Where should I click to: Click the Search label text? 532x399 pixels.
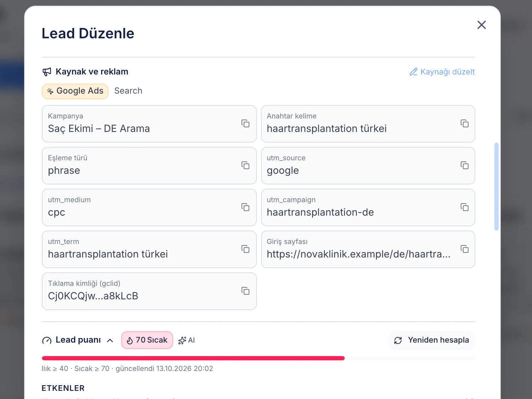(128, 91)
